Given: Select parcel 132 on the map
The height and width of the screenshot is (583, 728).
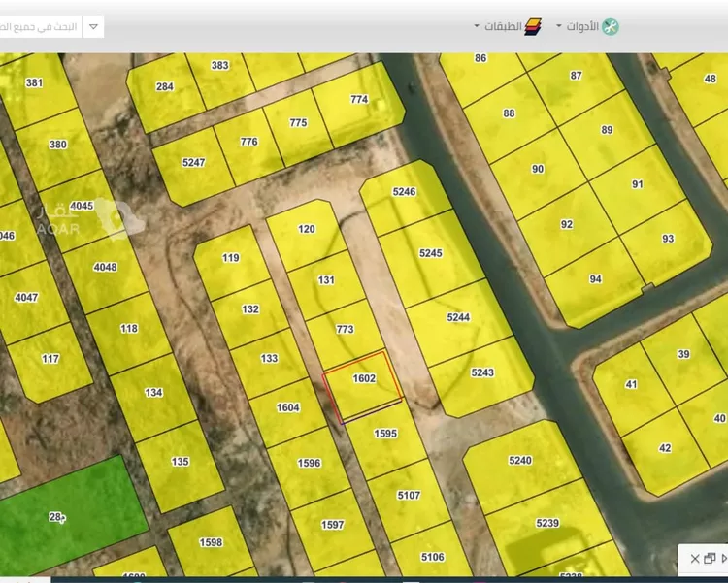Looking at the screenshot, I should (250, 314).
